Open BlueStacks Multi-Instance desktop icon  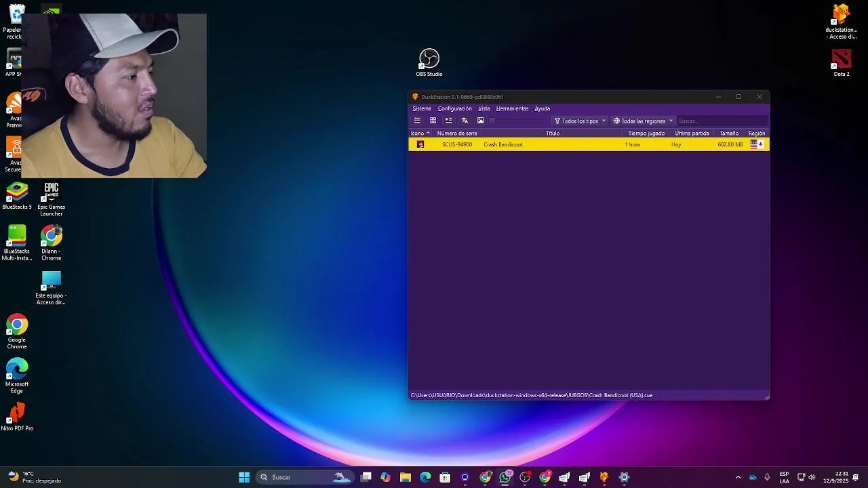17,243
